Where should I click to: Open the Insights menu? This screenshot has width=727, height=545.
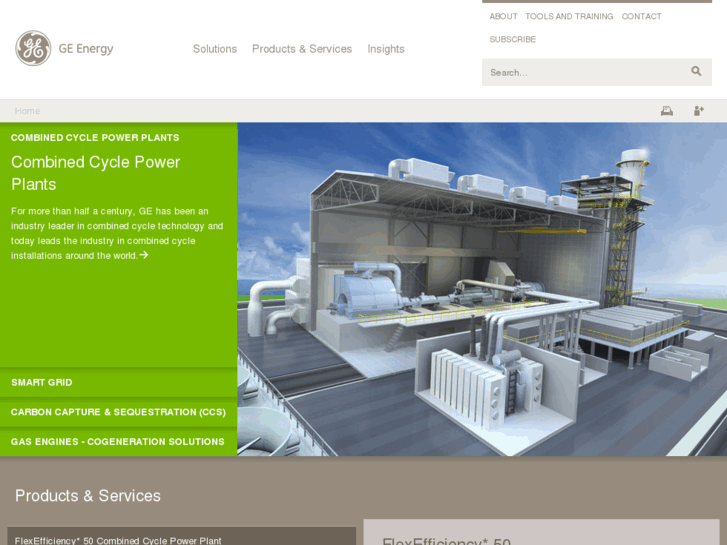(386, 49)
